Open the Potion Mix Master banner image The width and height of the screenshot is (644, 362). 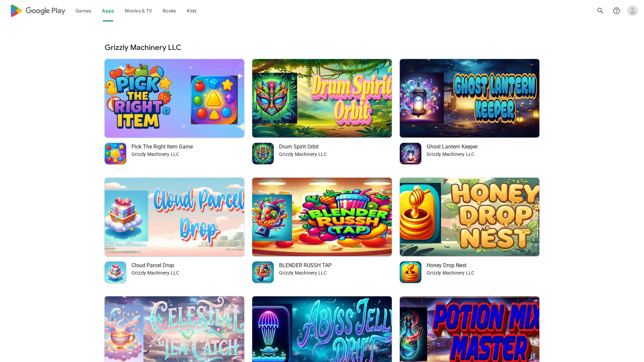(470, 329)
